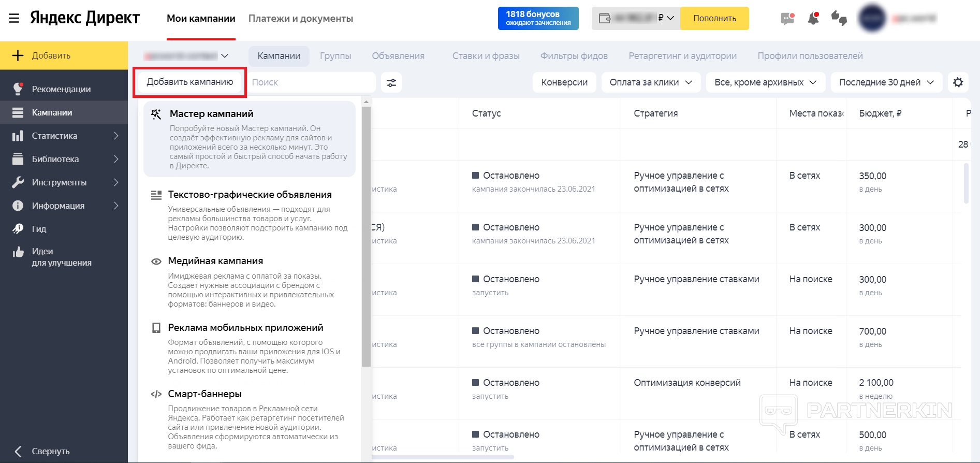Click the Смарт-баннеры code icon
This screenshot has width=980, height=463.
click(156, 394)
